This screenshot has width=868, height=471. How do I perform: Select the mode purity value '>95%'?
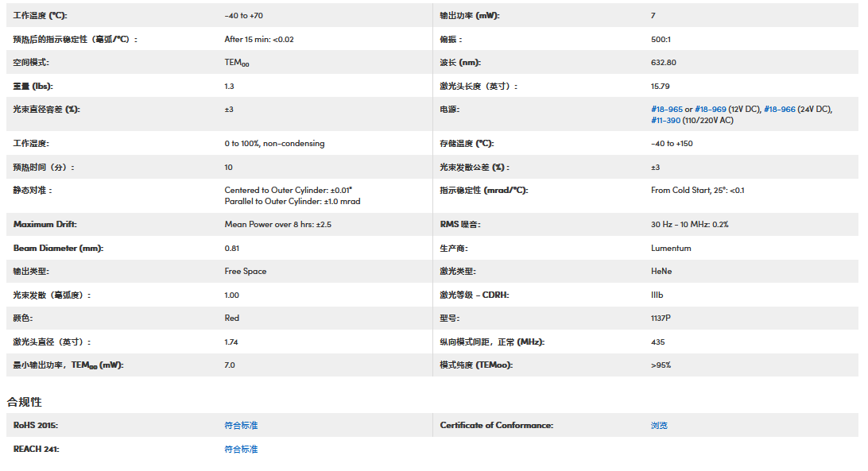coord(661,366)
